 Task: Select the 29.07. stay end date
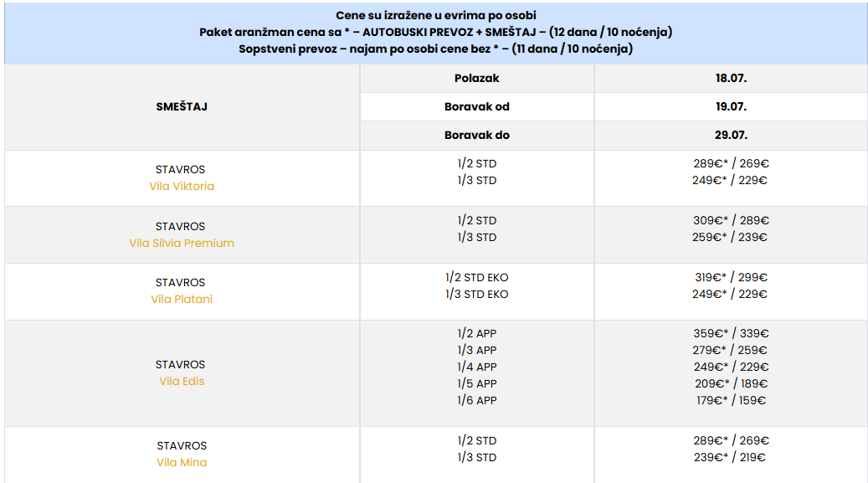[731, 135]
